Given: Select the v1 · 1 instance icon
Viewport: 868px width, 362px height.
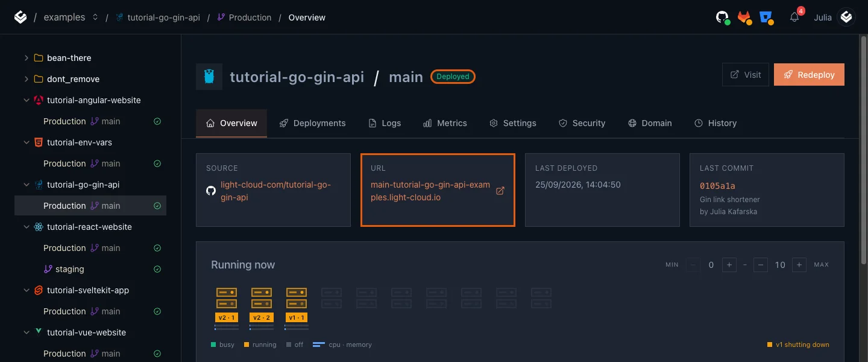Looking at the screenshot, I should [x=297, y=298].
